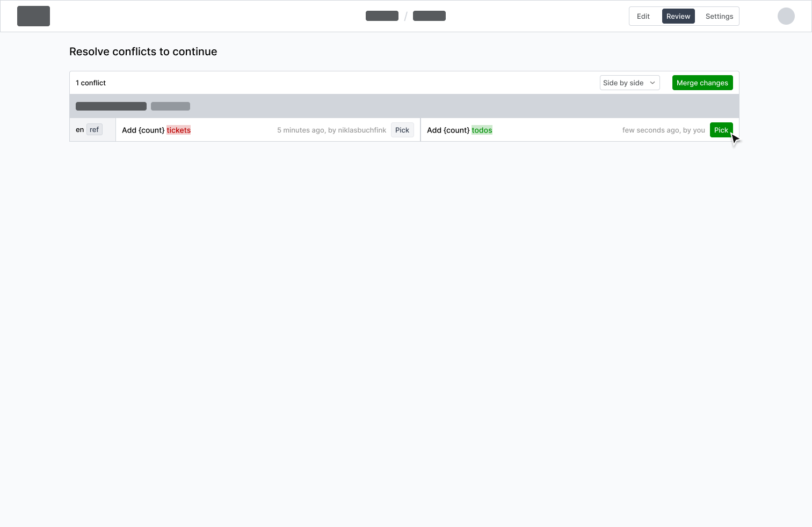This screenshot has height=527, width=812.
Task: Pick the left change with 'tickets'
Action: 402,130
